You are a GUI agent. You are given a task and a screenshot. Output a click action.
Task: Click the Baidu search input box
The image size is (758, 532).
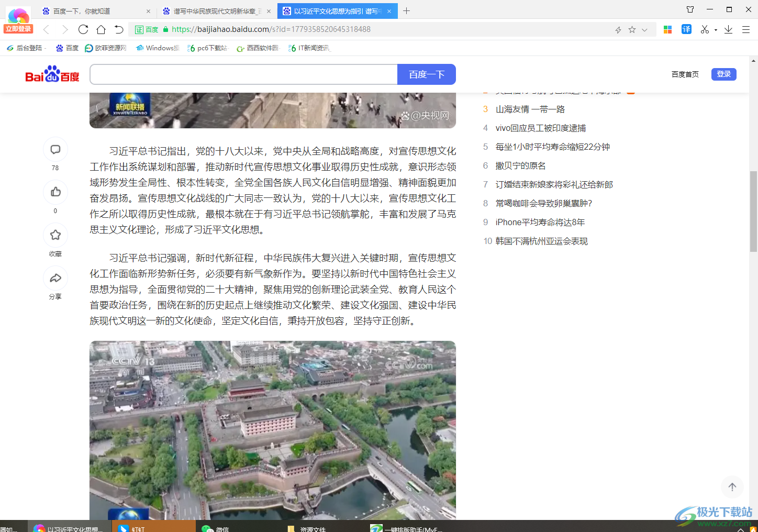coord(244,74)
